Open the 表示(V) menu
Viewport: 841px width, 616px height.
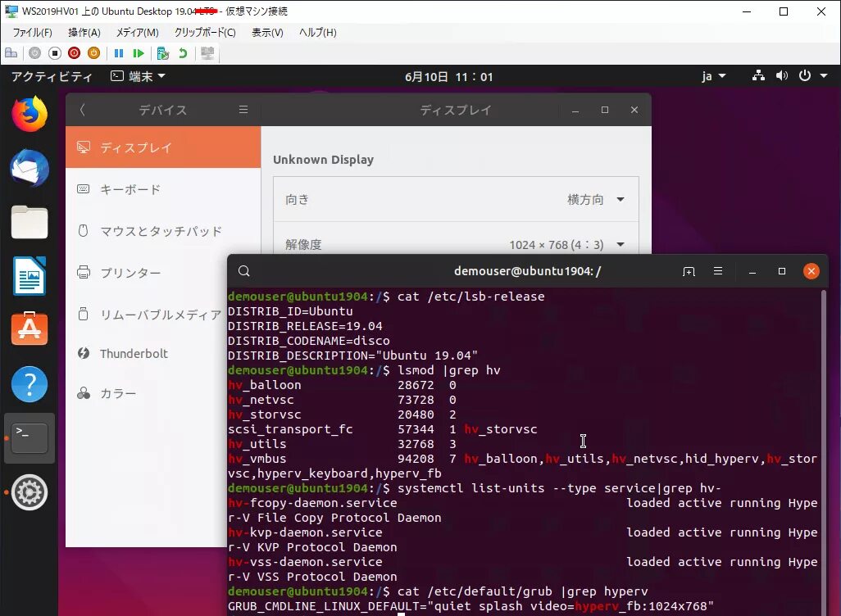[267, 33]
